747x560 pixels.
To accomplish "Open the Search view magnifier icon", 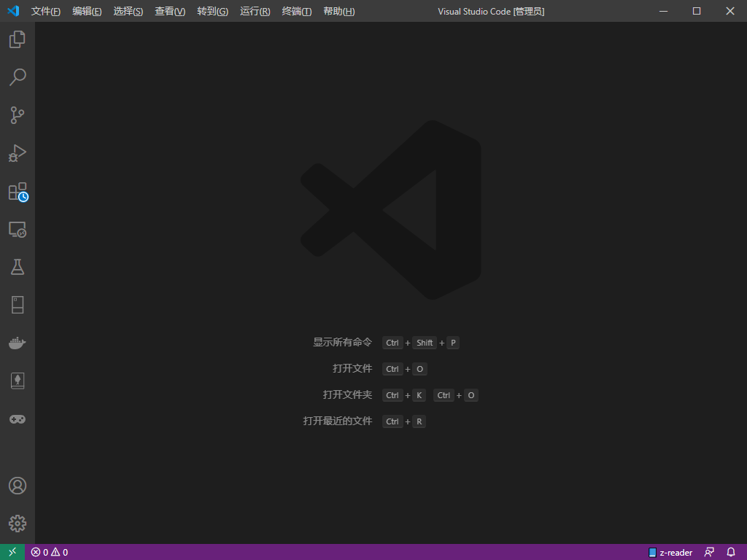I will pyautogui.click(x=18, y=77).
